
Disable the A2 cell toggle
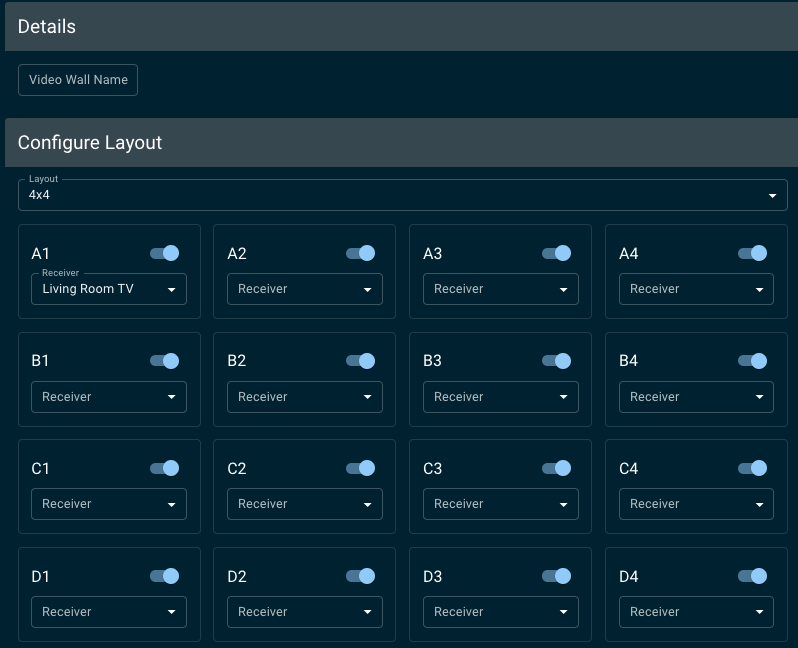pos(360,253)
